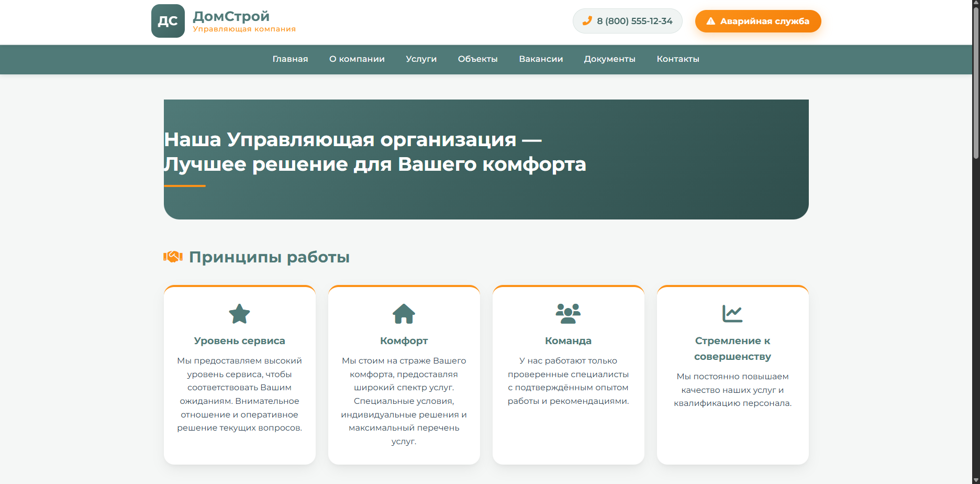The width and height of the screenshot is (980, 484).
Task: Click the phone handset icon
Action: (x=587, y=20)
